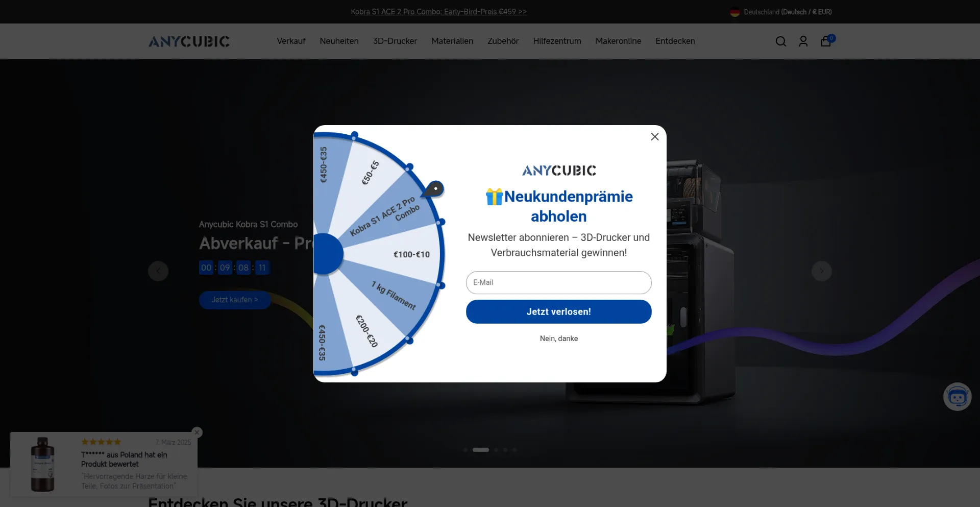Go to next hero slide arrow
Screen dimensions: 980x507
[822, 271]
